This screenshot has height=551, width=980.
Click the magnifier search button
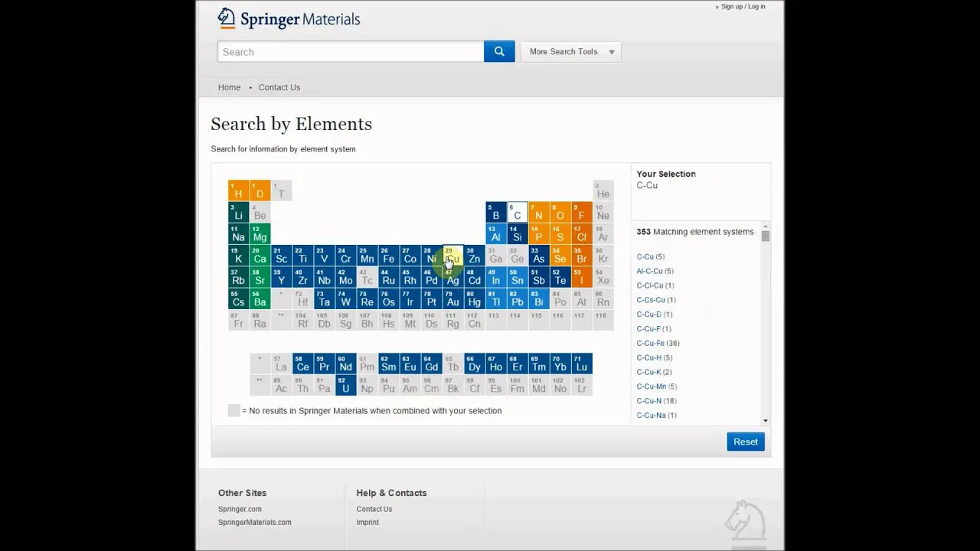tap(499, 51)
